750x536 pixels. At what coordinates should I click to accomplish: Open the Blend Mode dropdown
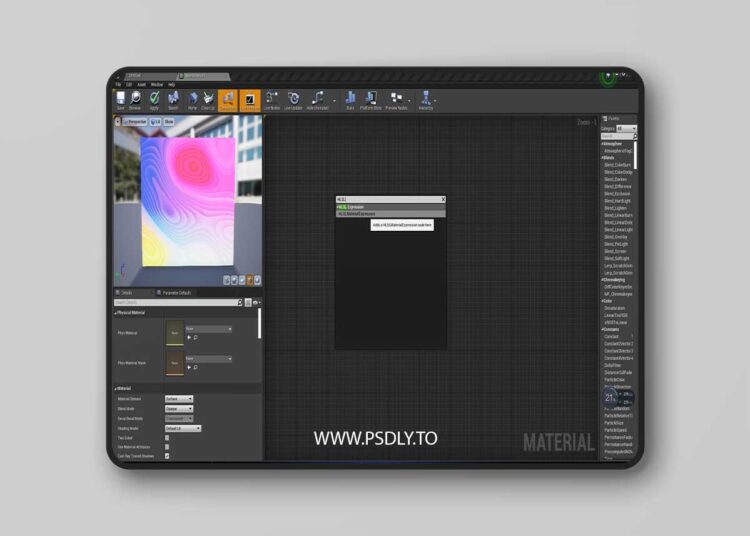179,408
